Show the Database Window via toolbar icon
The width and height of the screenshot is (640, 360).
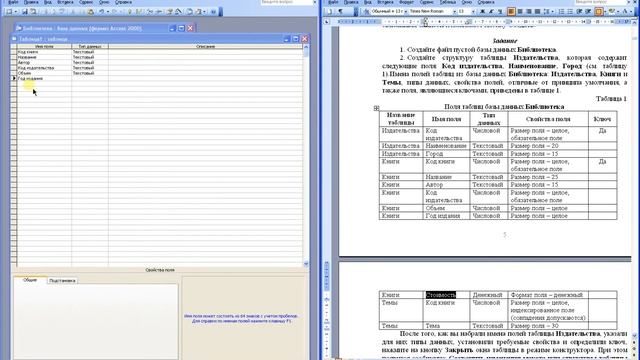point(189,12)
